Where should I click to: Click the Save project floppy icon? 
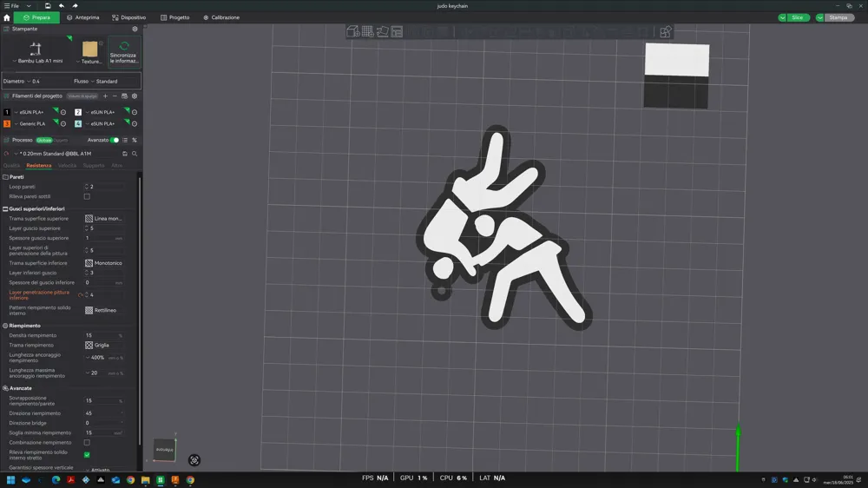tap(48, 5)
